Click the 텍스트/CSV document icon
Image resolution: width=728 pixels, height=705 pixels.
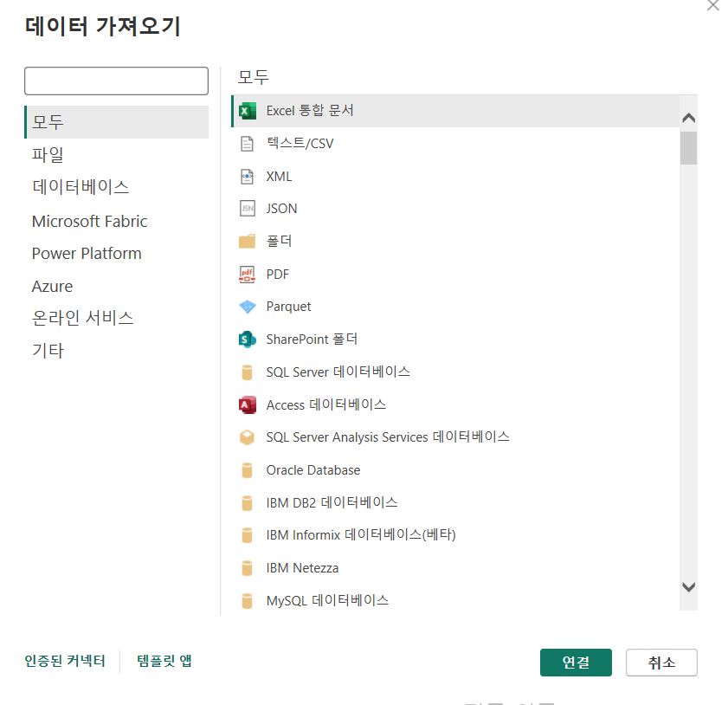tap(247, 144)
